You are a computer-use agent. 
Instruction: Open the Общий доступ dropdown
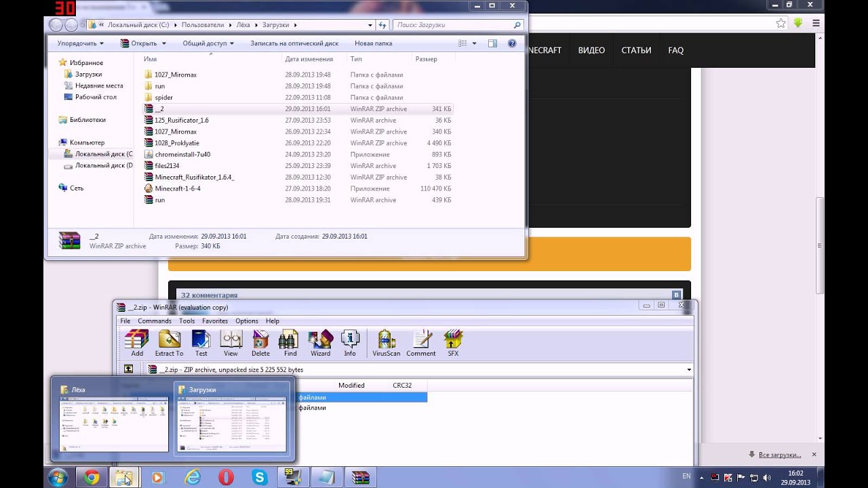coord(208,43)
